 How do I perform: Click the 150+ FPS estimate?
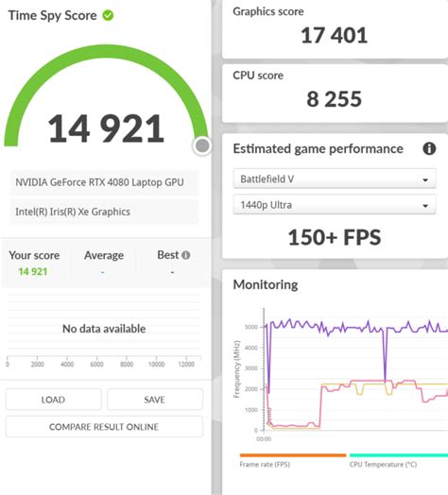[335, 237]
